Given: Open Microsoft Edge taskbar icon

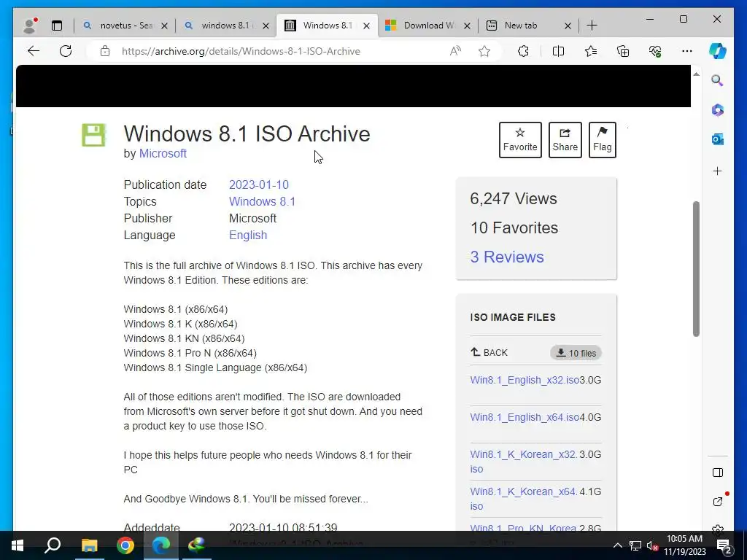Looking at the screenshot, I should (161, 545).
